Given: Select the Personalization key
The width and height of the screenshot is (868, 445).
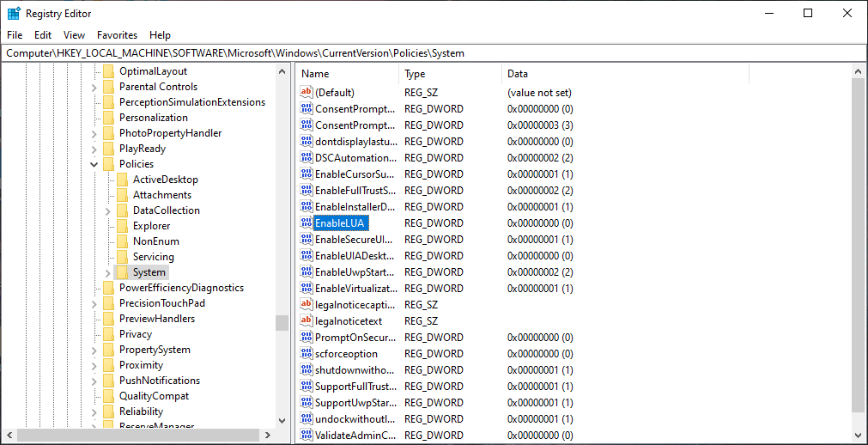Looking at the screenshot, I should (154, 118).
